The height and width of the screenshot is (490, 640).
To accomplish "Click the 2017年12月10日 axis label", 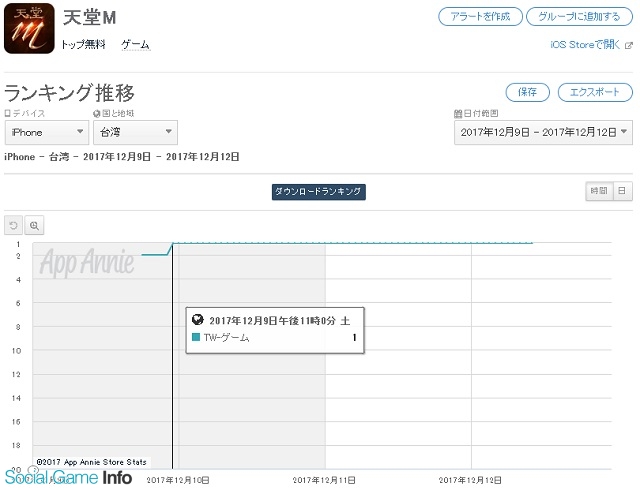I will click(178, 480).
